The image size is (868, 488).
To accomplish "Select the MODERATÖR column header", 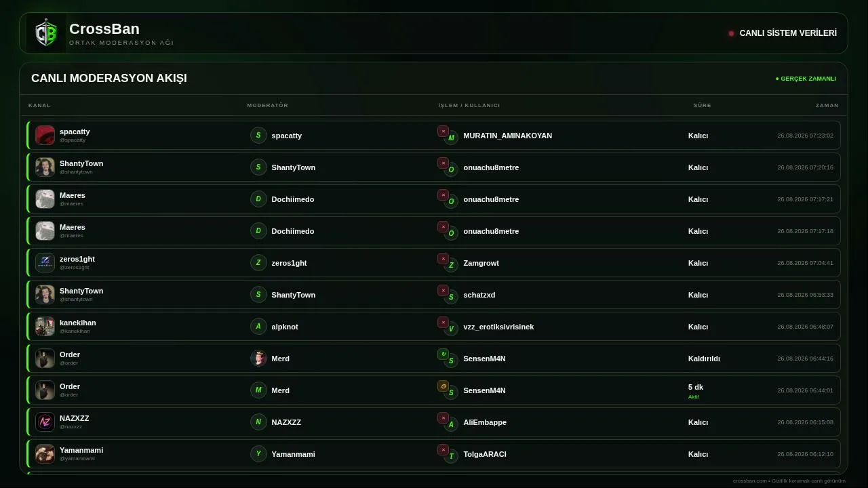I will pyautogui.click(x=268, y=105).
